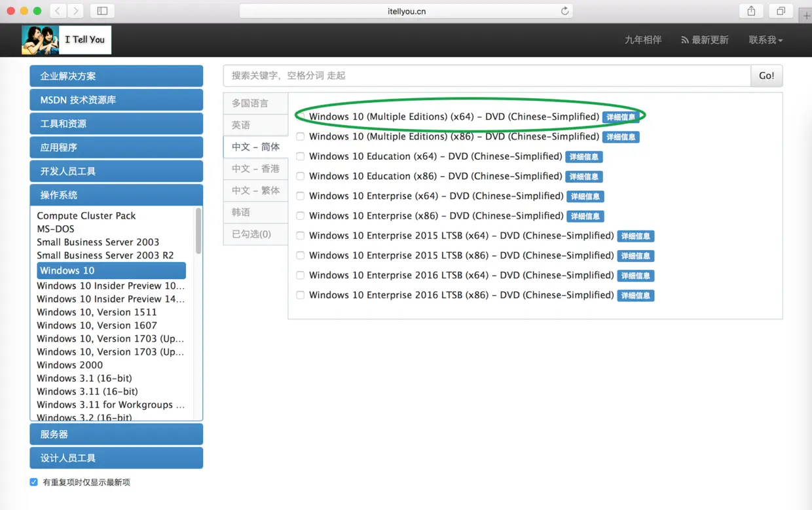
Task: Select the 英语 language tab
Action: (255, 125)
